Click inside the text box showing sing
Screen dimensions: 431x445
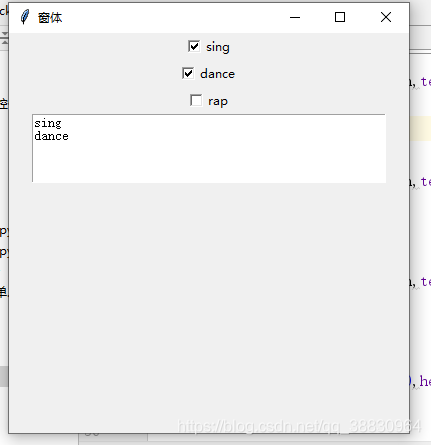(209, 148)
